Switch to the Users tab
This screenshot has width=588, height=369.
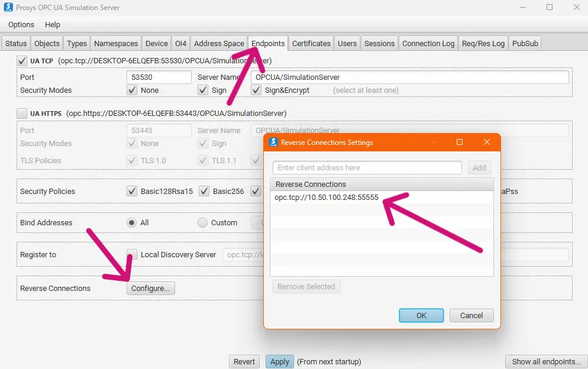[347, 44]
